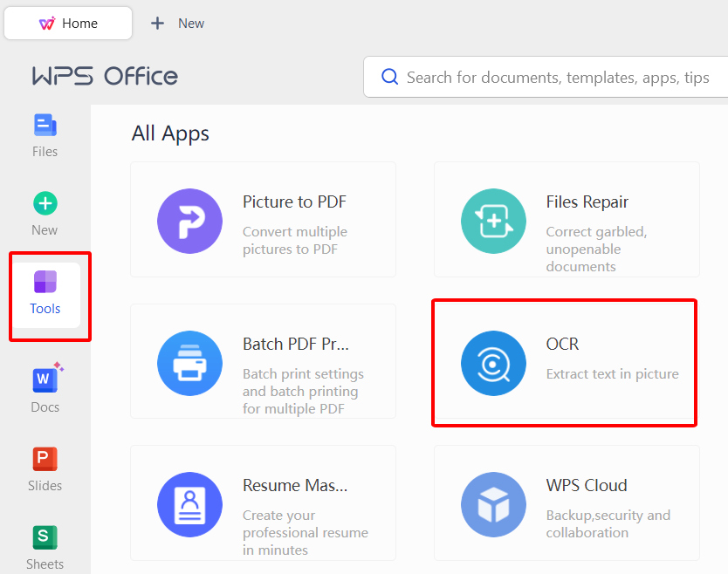Click 'Correct garbled, unopenable documents' description

(x=596, y=249)
